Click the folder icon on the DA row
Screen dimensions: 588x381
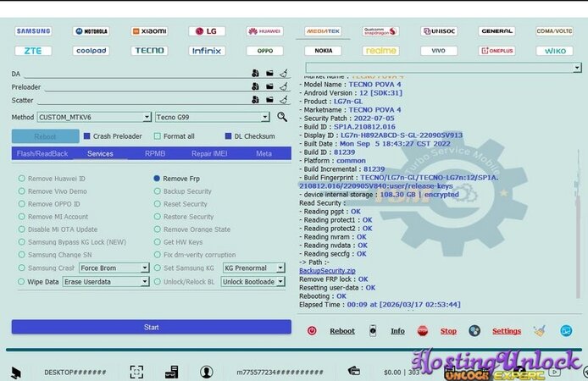(269, 74)
